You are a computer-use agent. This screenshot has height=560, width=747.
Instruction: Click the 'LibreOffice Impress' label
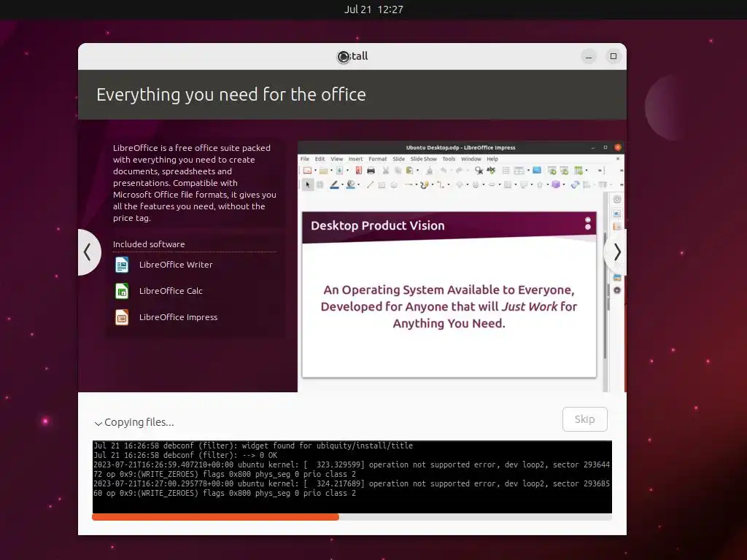tap(178, 317)
